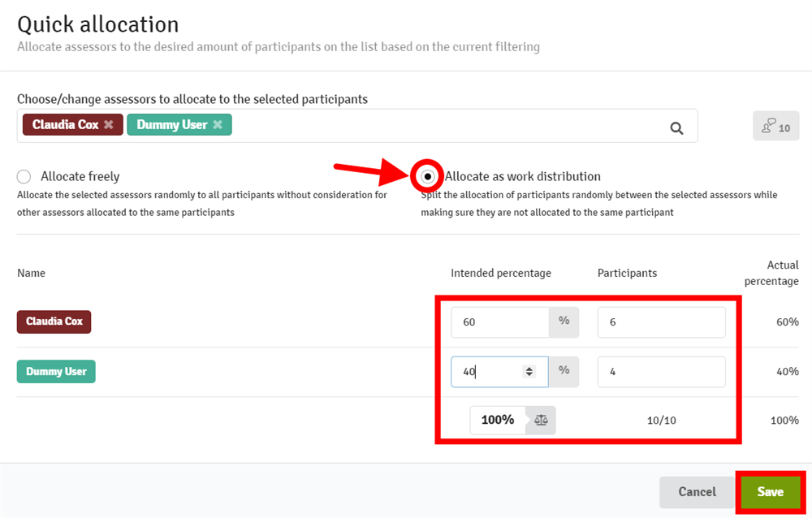Image resolution: width=812 pixels, height=518 pixels.
Task: Click Claudia Cox intended percentage field
Action: pyautogui.click(x=499, y=322)
